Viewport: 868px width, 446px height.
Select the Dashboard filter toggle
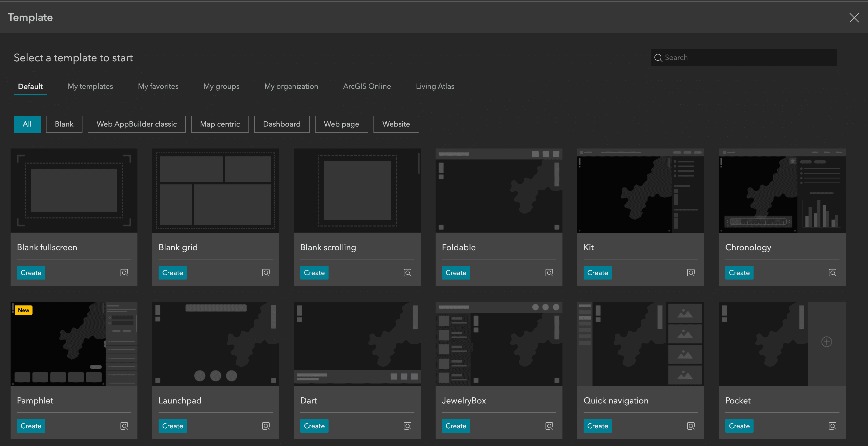281,124
